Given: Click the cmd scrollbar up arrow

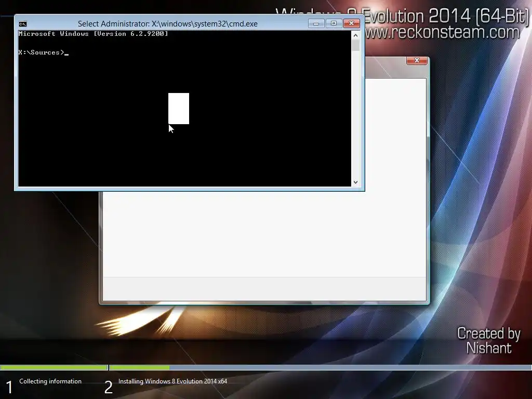Looking at the screenshot, I should click(355, 35).
